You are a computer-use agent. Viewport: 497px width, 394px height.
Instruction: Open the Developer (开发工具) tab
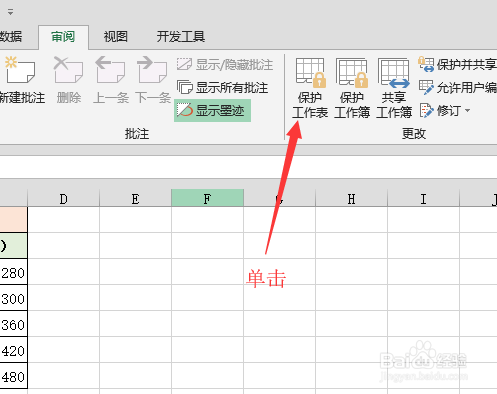(x=181, y=37)
